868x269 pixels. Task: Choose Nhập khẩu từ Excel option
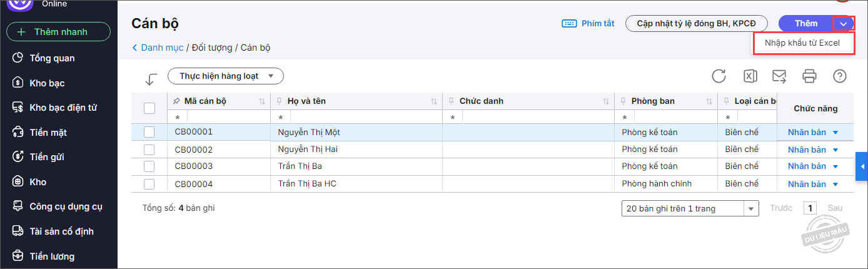click(803, 43)
